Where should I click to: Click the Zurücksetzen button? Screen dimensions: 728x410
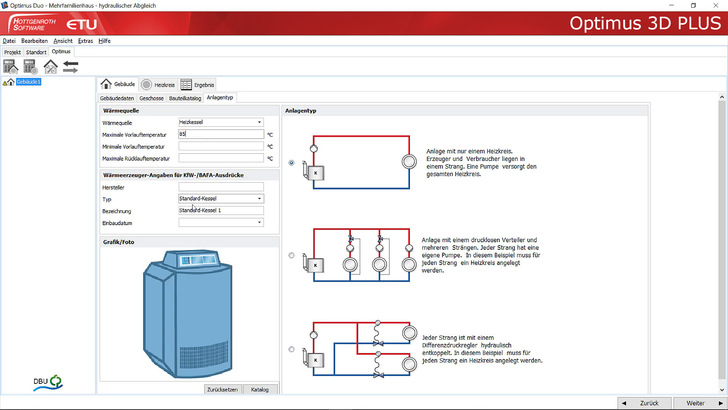pos(223,388)
